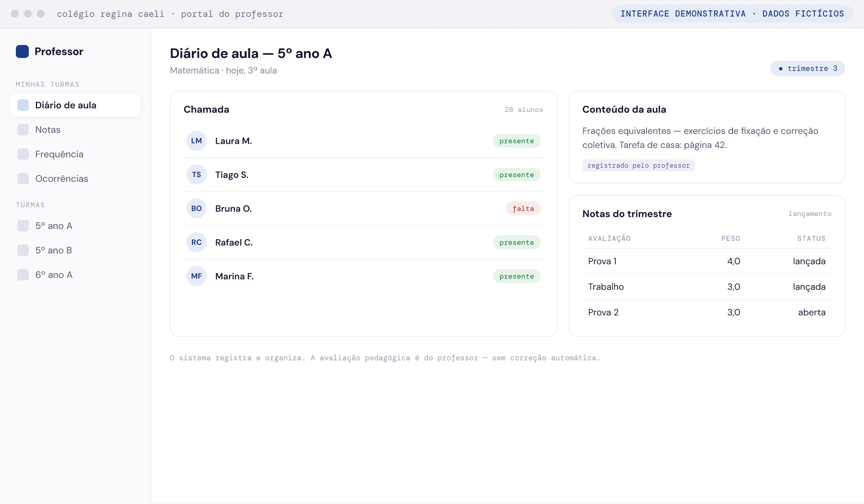Click the icon beside 6º ano A
Viewport: 864px width, 504px height.
[23, 275]
